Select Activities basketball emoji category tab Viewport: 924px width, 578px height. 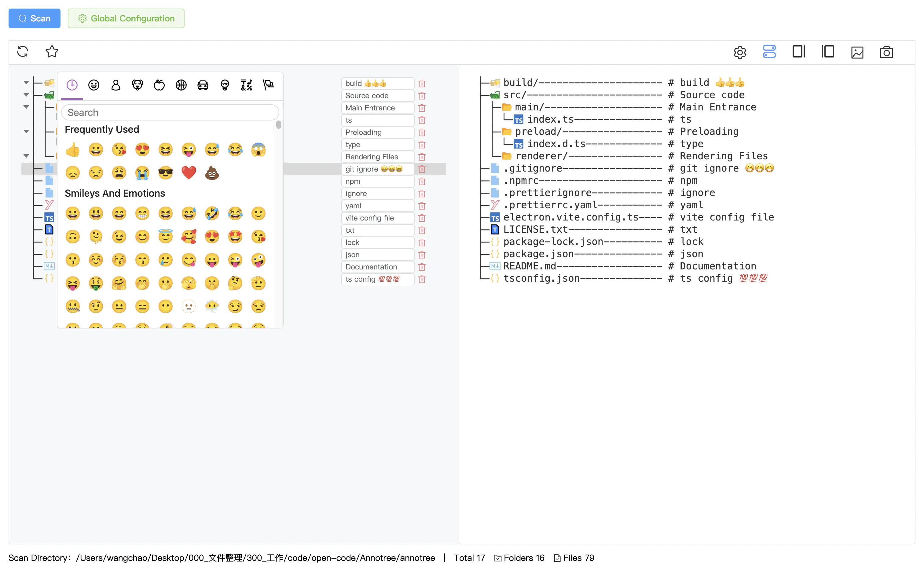[181, 85]
